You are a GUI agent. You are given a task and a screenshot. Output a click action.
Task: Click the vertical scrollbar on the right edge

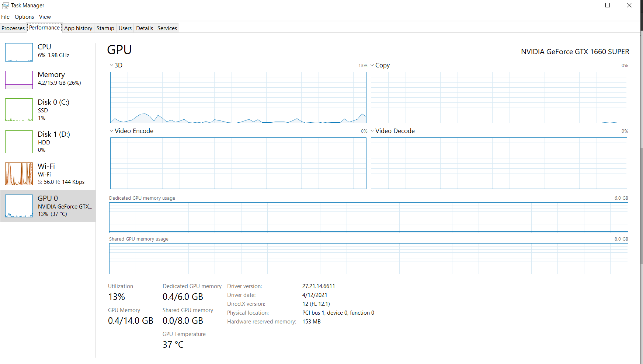coord(642,206)
